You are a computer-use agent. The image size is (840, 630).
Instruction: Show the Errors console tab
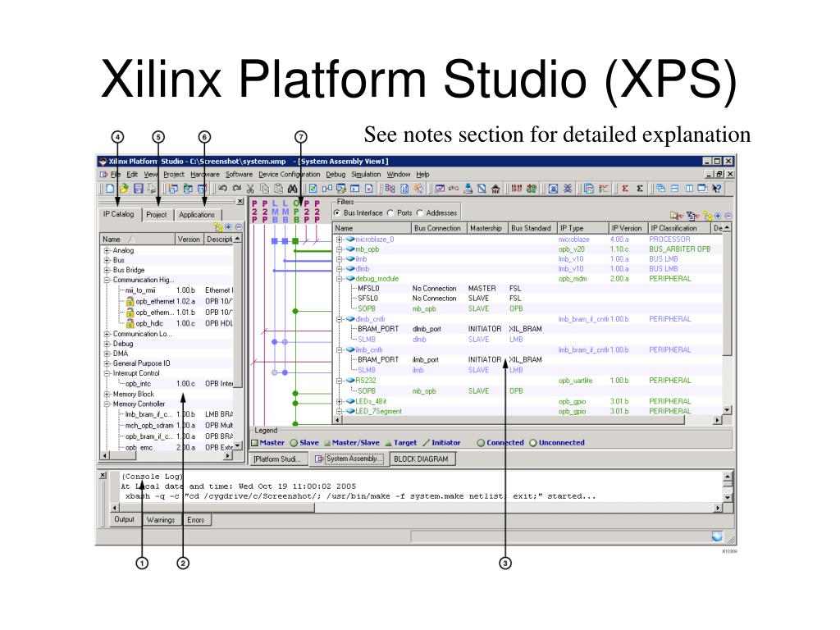pyautogui.click(x=196, y=519)
